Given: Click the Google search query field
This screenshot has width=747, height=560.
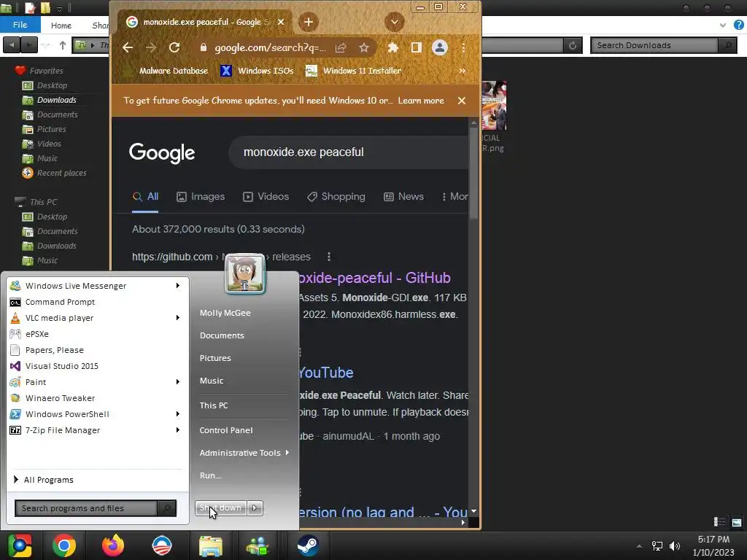Looking at the screenshot, I should pos(350,152).
